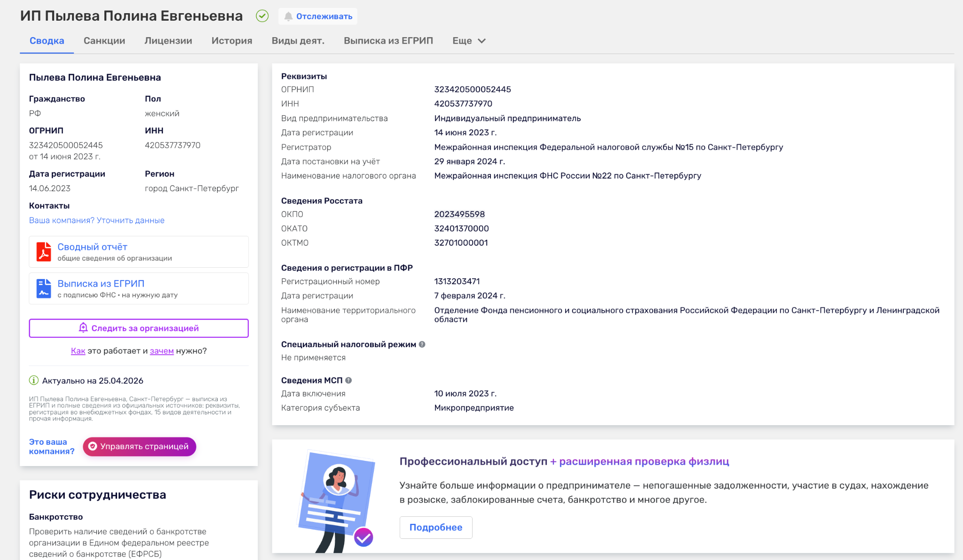Go to the Виды деят. tab

click(x=298, y=41)
